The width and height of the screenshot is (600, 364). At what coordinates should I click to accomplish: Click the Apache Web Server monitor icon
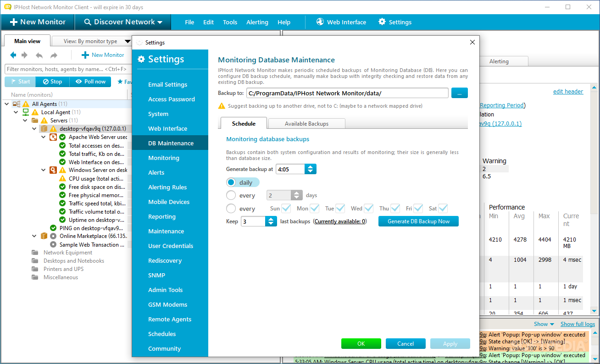tap(54, 137)
